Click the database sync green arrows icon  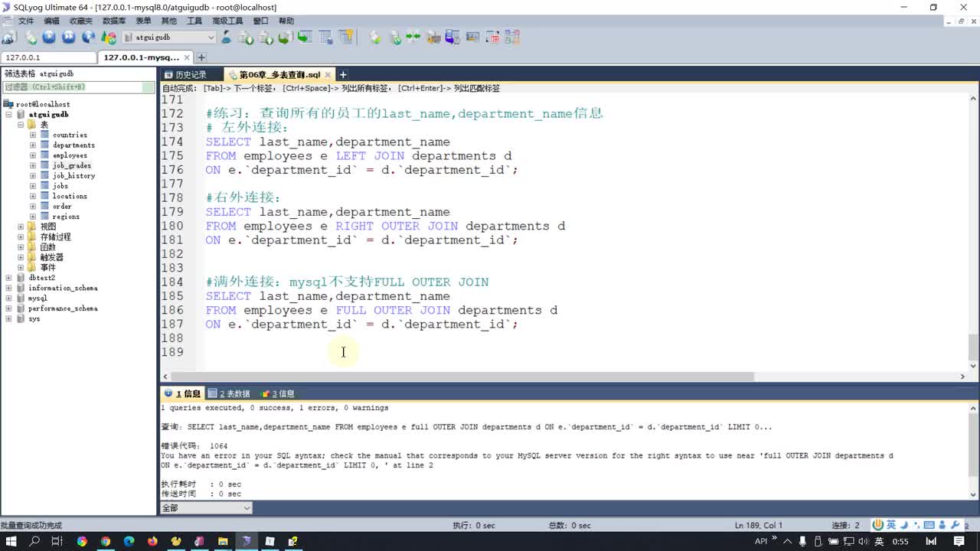pyautogui.click(x=414, y=37)
